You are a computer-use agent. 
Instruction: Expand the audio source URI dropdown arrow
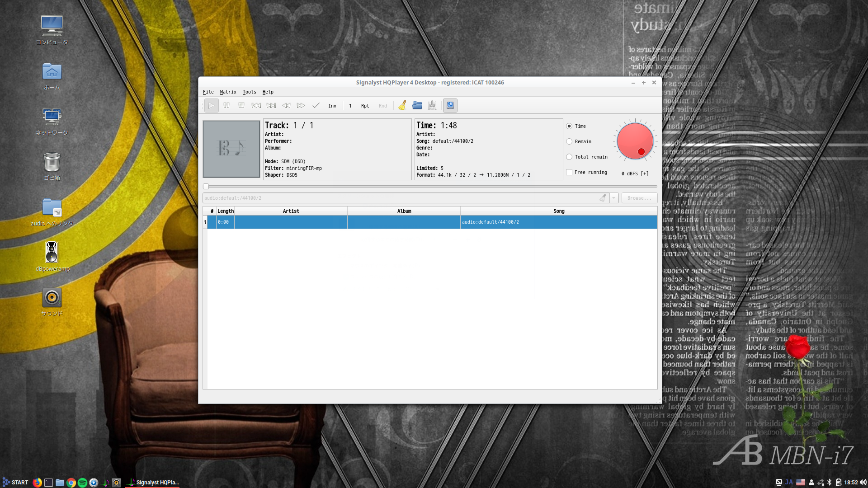614,198
